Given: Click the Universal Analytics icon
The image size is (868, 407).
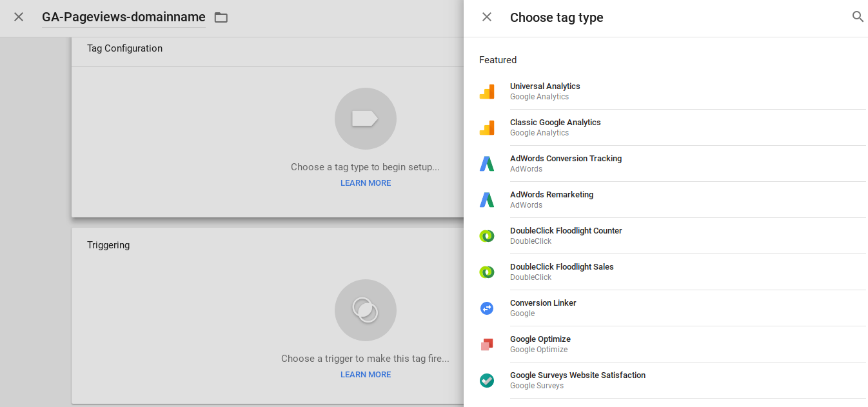Looking at the screenshot, I should click(x=487, y=92).
